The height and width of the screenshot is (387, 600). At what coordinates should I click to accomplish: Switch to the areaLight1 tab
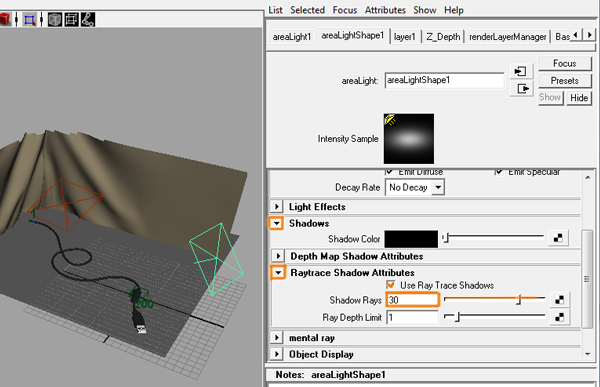click(x=292, y=37)
